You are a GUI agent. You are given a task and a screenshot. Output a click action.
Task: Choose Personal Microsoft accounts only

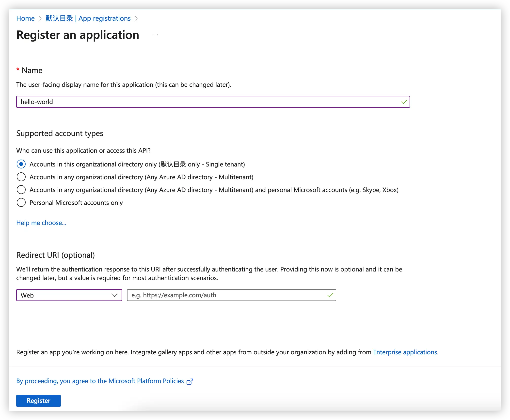[21, 203]
